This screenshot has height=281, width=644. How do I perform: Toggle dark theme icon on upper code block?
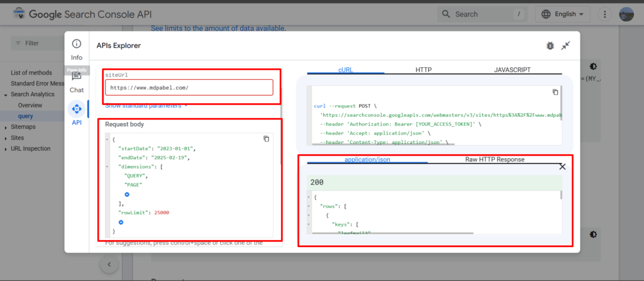(x=592, y=67)
